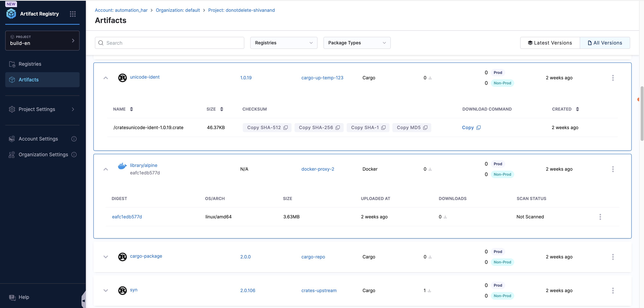This screenshot has width=644, height=308.
Task: Click into the Search field
Action: coord(169,42)
